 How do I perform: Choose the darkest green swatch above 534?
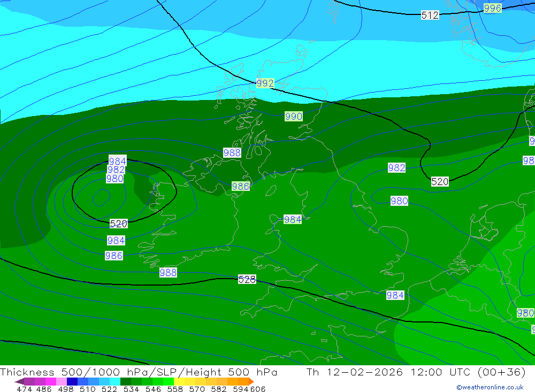tap(126, 381)
